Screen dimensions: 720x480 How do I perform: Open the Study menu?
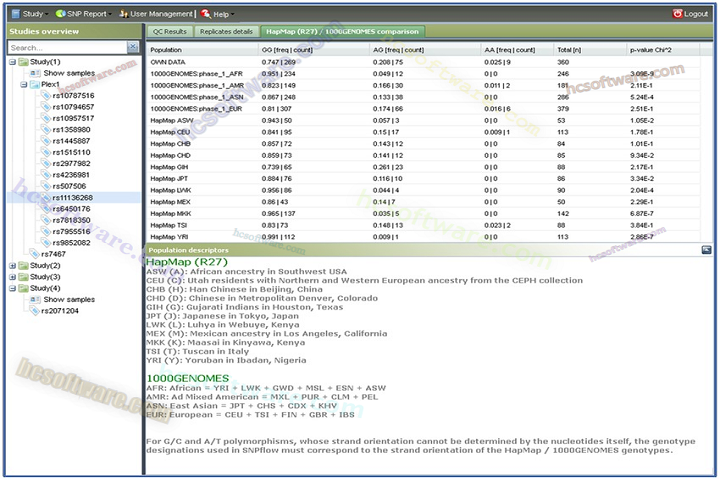pos(30,14)
